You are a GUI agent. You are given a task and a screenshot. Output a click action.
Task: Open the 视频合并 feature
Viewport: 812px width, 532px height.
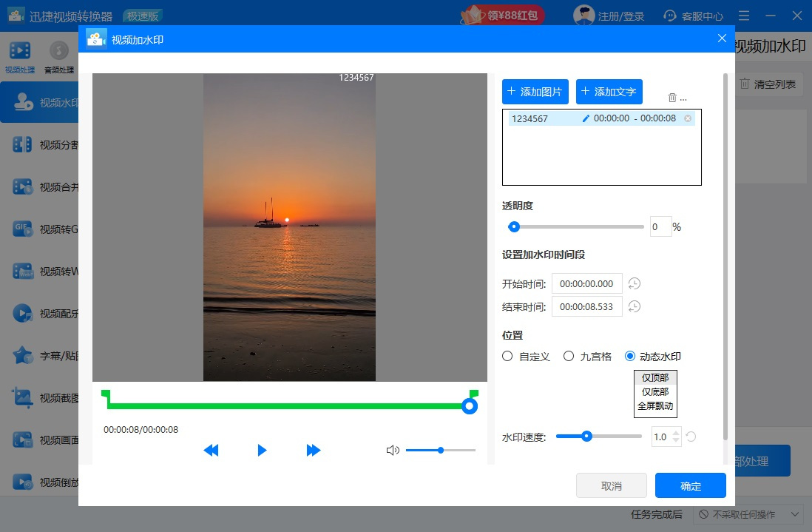pos(35,186)
